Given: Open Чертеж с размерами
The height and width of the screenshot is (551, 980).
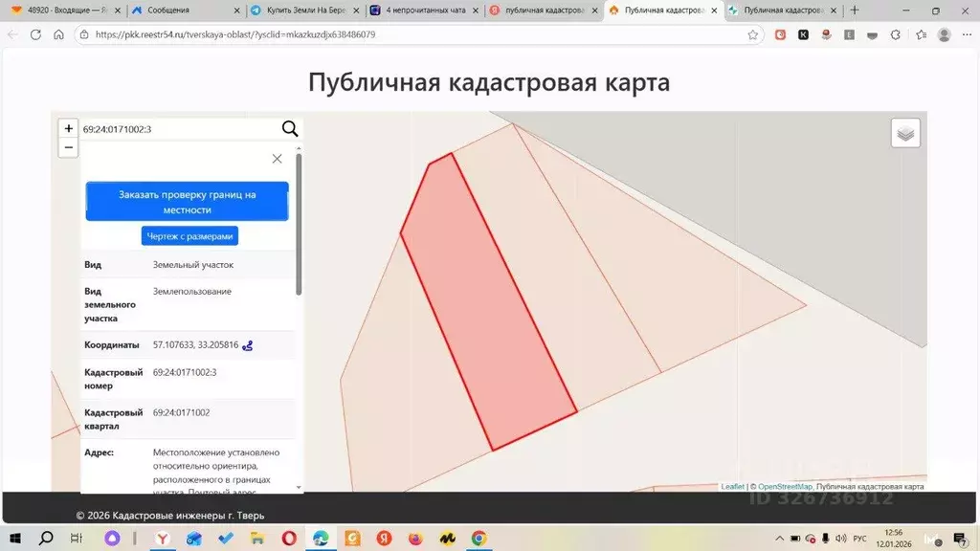Looking at the screenshot, I should point(189,235).
